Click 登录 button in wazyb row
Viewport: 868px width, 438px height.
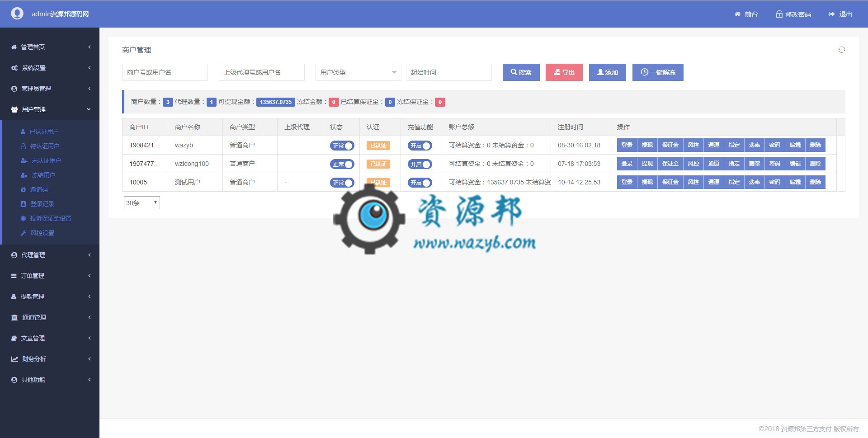pyautogui.click(x=627, y=145)
